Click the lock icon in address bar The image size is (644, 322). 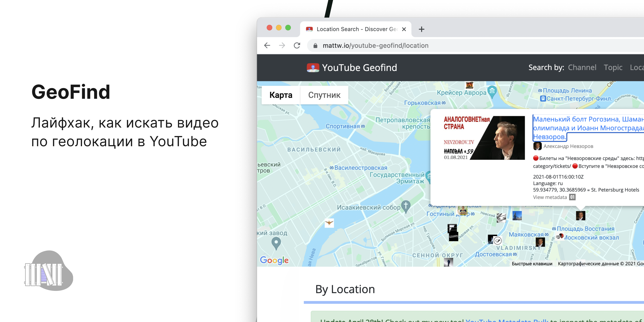315,45
